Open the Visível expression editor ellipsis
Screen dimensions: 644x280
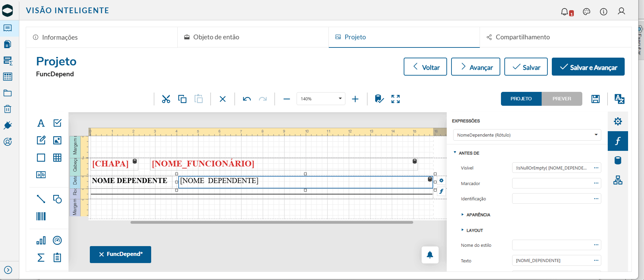click(x=596, y=168)
